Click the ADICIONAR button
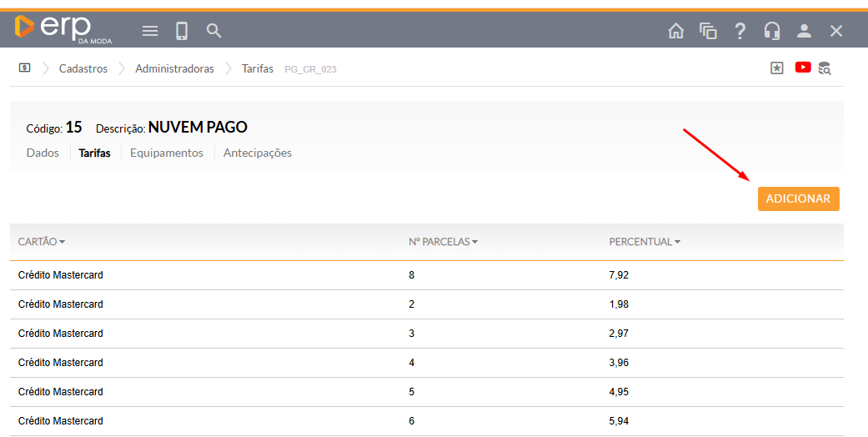Screen dimensions: 868x437 pyautogui.click(x=798, y=198)
